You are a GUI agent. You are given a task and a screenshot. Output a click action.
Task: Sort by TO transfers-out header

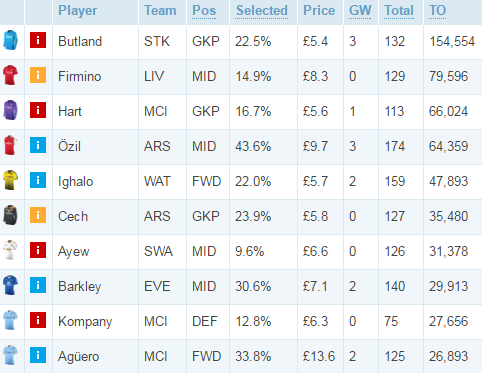point(437,10)
